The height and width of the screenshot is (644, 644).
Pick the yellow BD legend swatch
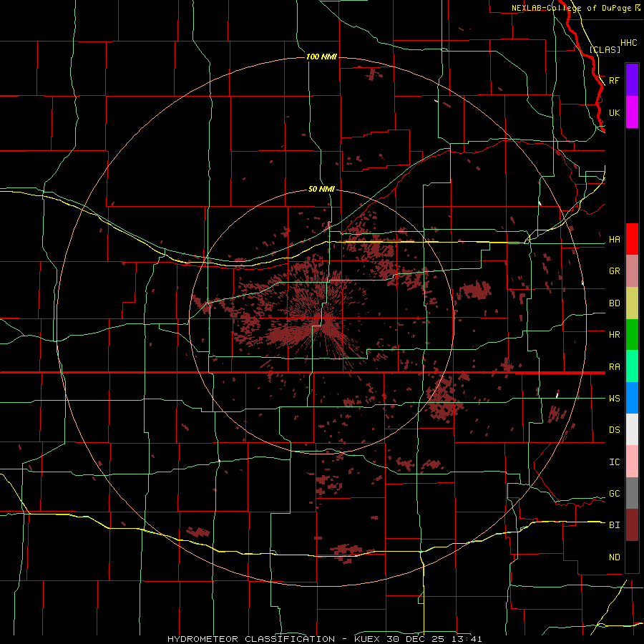point(632,303)
